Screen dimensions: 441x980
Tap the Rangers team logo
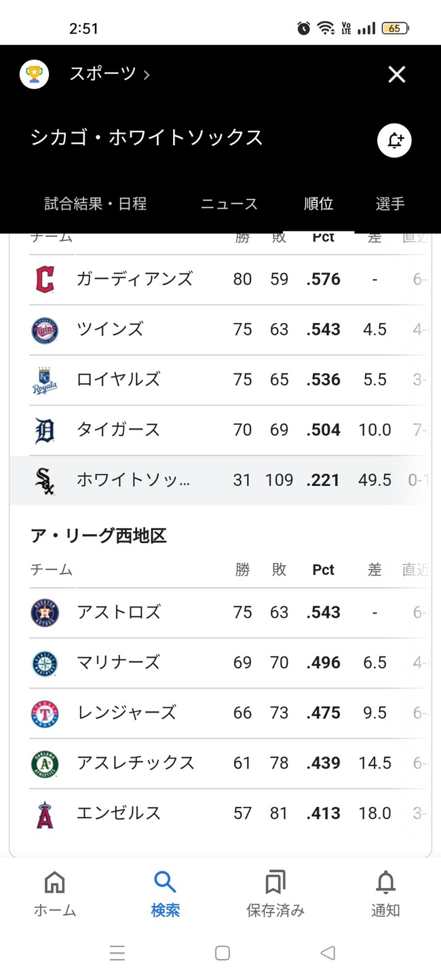click(45, 713)
